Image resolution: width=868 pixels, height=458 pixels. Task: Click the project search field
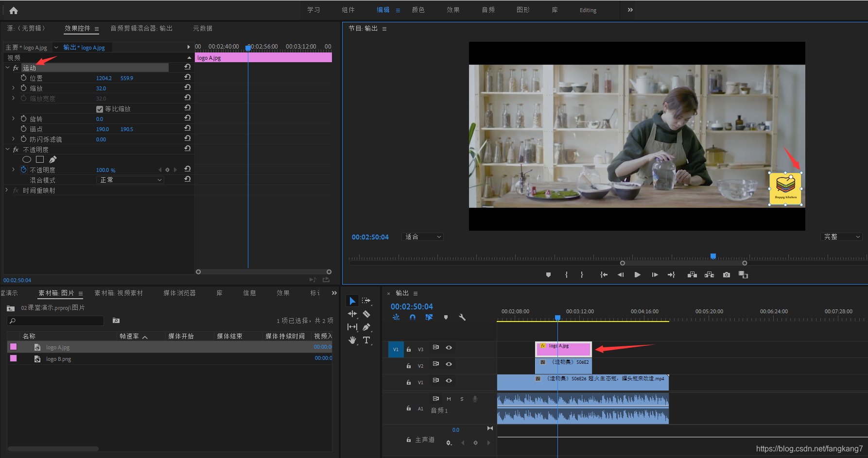[x=55, y=321]
